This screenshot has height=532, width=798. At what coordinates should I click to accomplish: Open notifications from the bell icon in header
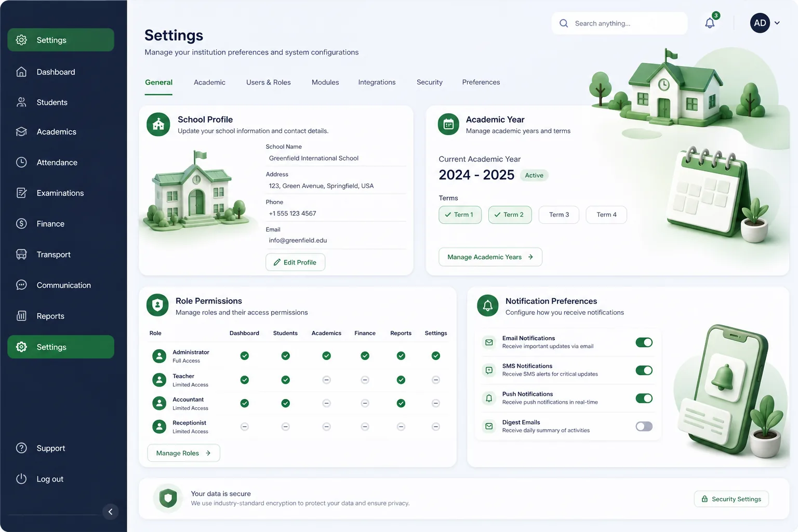coord(710,23)
